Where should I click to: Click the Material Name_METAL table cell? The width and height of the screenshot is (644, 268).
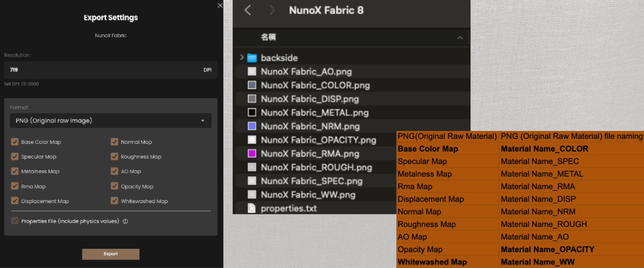571,174
